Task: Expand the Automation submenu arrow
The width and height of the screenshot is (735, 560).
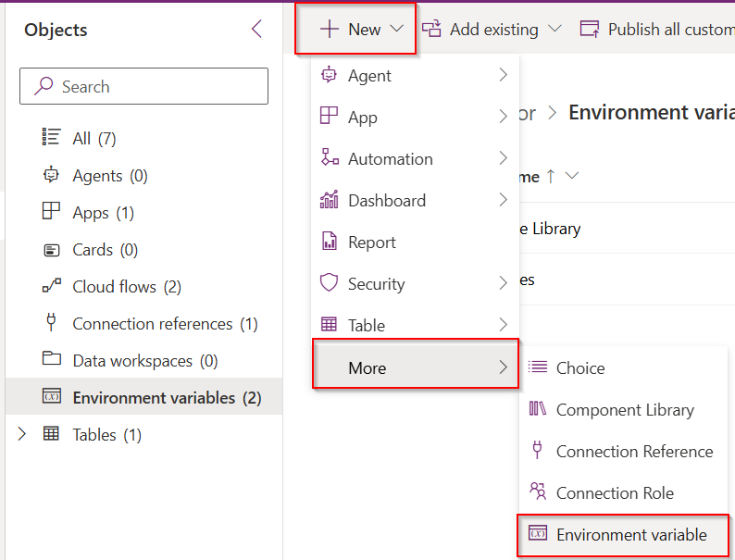Action: [x=503, y=158]
